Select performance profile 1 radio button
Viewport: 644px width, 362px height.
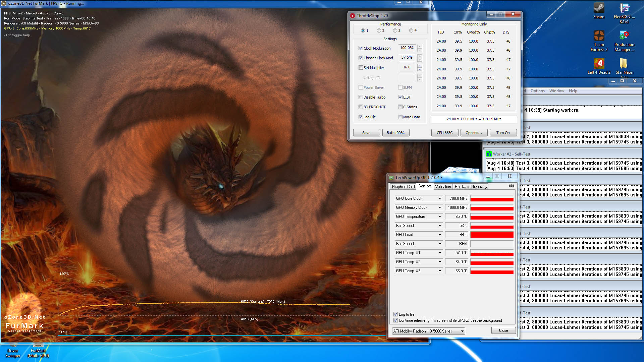tap(363, 31)
